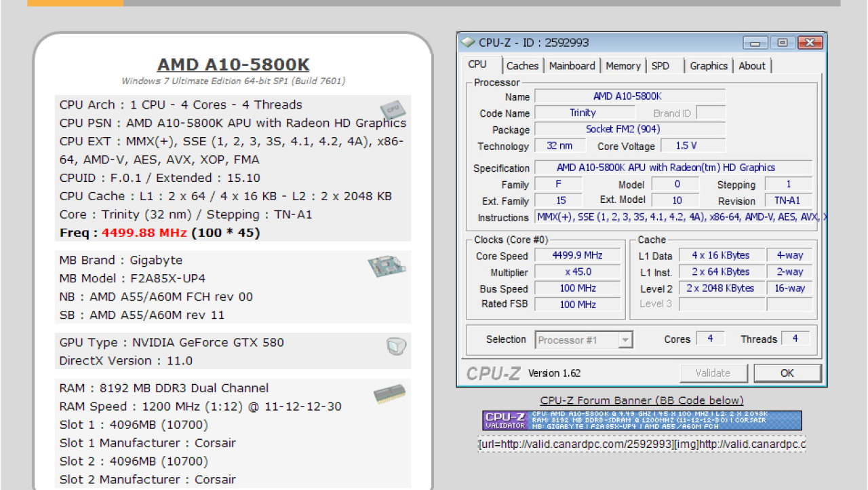Click the L1 Data value 4 x 16 KBytes
868x490 pixels.
[721, 256]
